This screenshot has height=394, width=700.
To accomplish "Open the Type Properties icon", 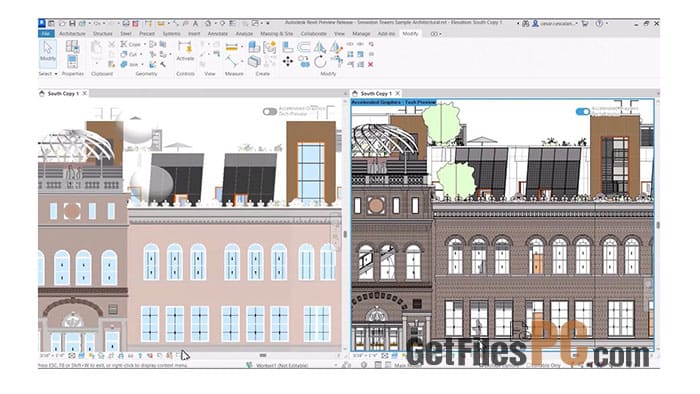I will (72, 46).
